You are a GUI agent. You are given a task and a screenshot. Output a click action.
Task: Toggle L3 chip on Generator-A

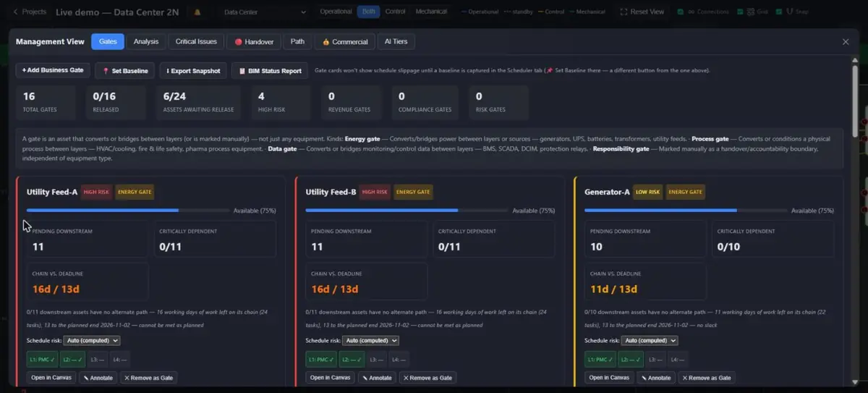(x=658, y=358)
